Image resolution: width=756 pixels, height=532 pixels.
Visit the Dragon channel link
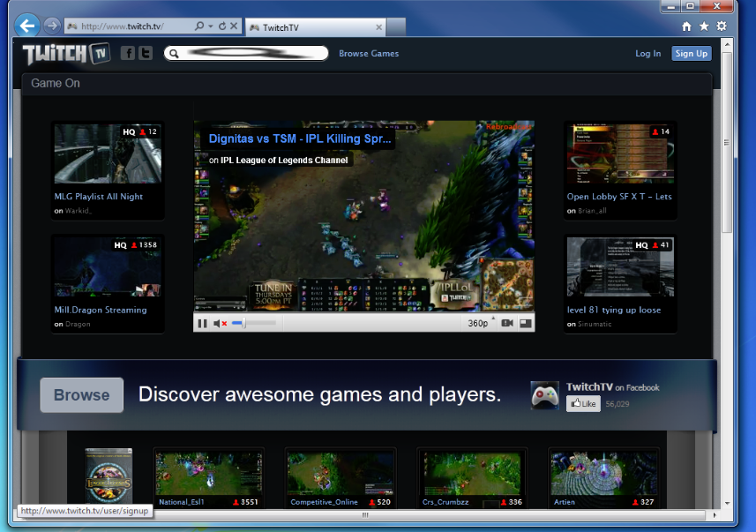tap(78, 324)
